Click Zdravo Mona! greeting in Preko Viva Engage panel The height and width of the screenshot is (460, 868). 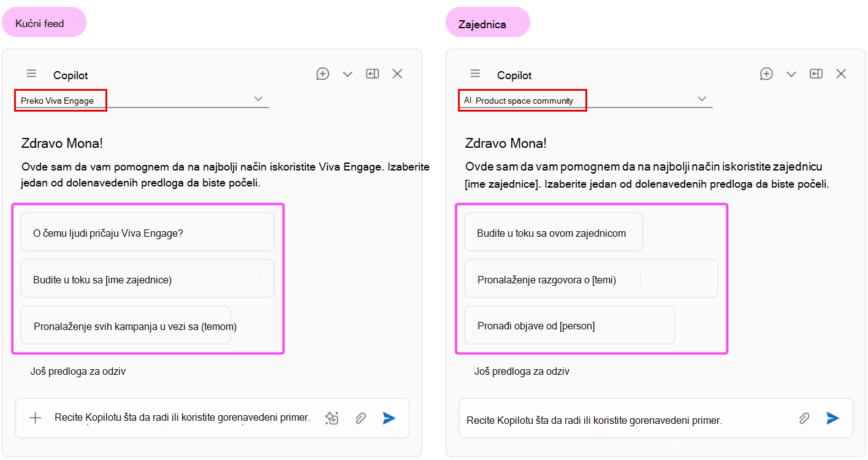62,144
